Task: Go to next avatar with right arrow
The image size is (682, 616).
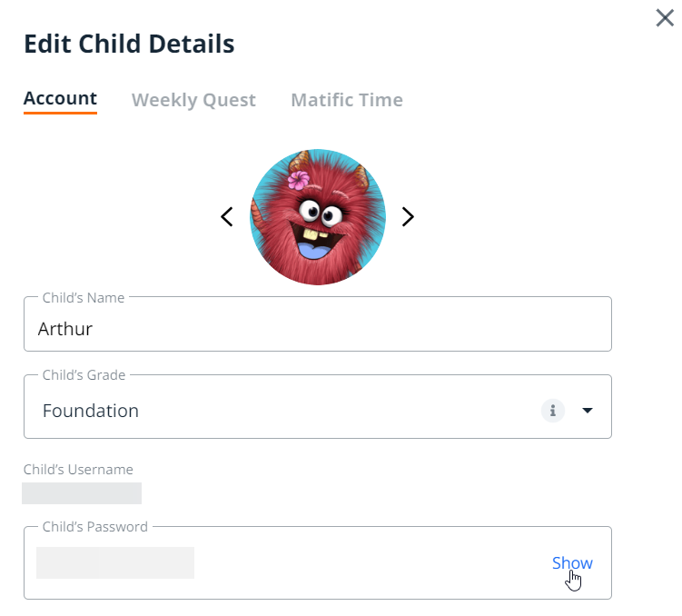Action: pyautogui.click(x=408, y=216)
